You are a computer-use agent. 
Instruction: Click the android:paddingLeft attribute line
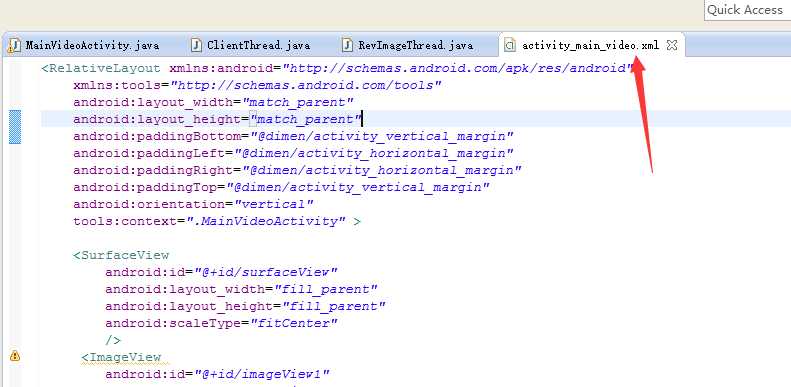coord(293,153)
